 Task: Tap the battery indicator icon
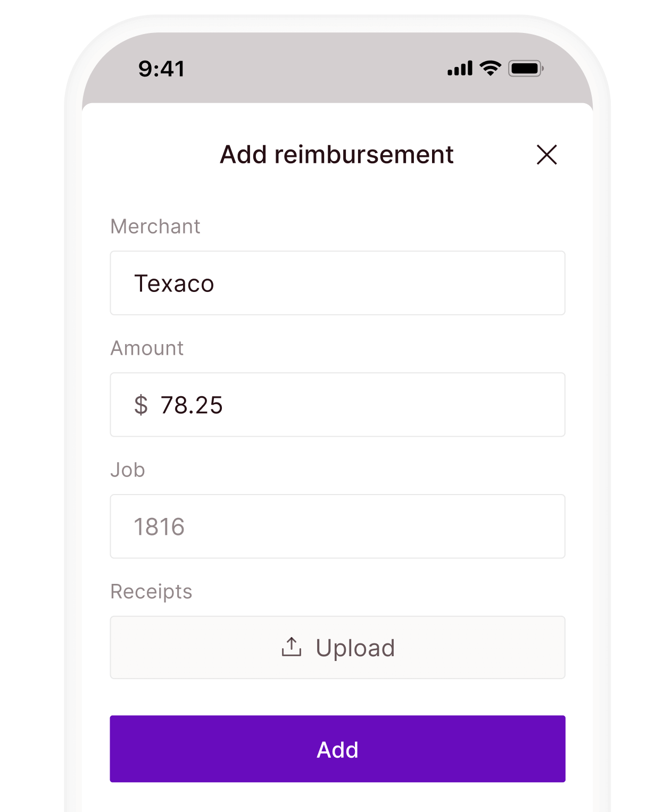tap(526, 69)
